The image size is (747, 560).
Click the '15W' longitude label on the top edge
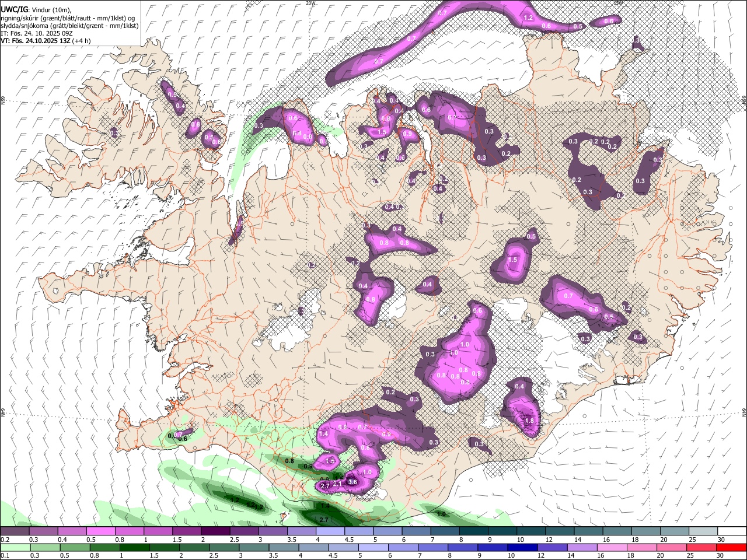(x=619, y=3)
